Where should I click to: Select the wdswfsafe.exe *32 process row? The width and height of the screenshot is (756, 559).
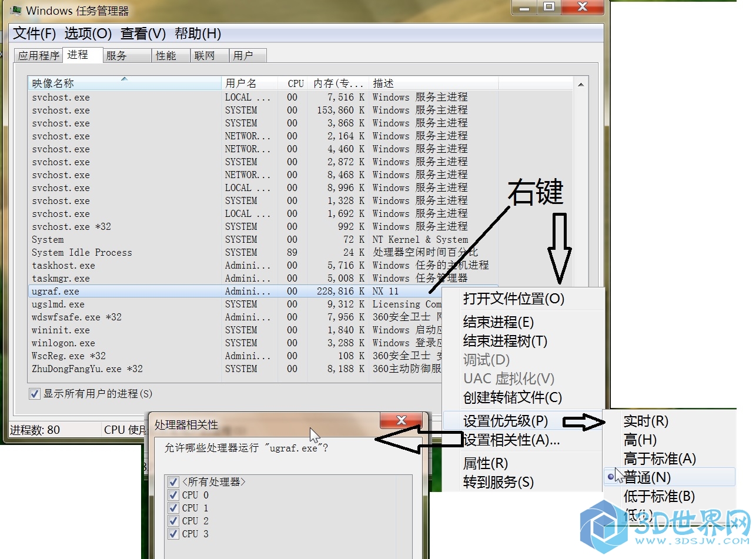pyautogui.click(x=235, y=317)
